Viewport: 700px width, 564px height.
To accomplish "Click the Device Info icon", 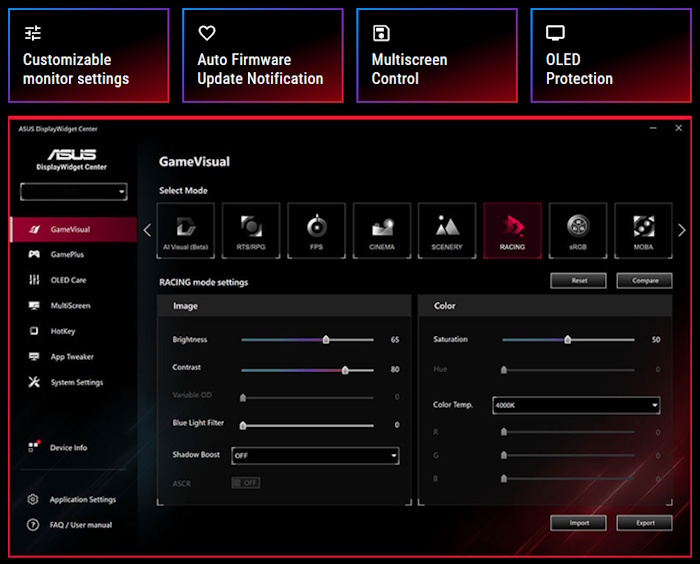I will click(x=34, y=446).
